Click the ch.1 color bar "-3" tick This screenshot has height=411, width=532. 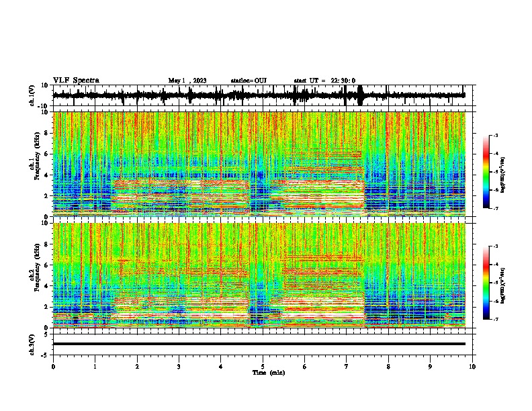pos(495,136)
